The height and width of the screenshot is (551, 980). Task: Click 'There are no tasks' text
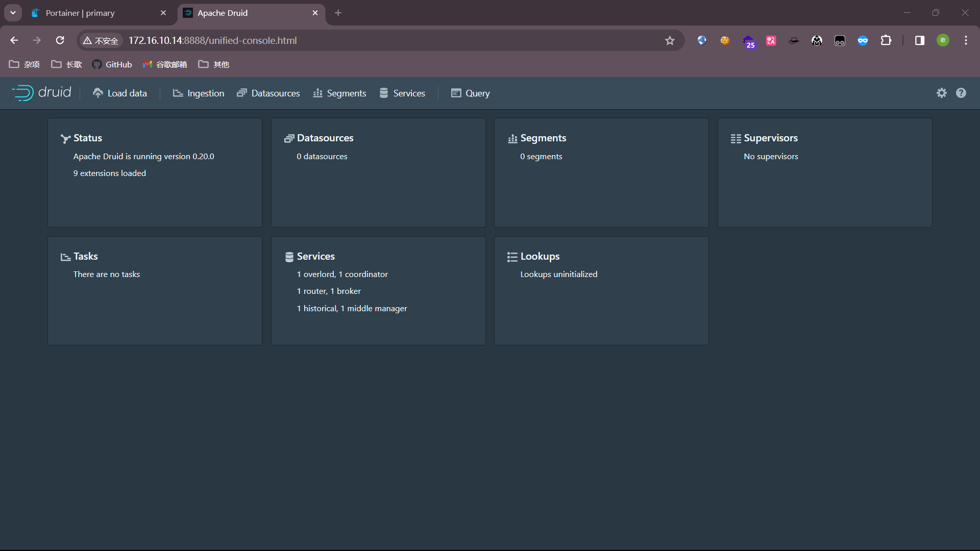tap(107, 274)
